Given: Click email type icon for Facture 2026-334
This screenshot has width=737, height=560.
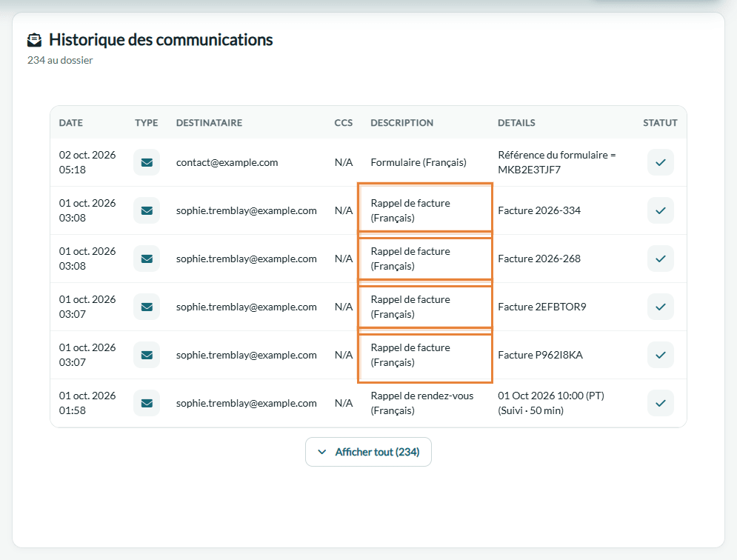Looking at the screenshot, I should tap(147, 210).
